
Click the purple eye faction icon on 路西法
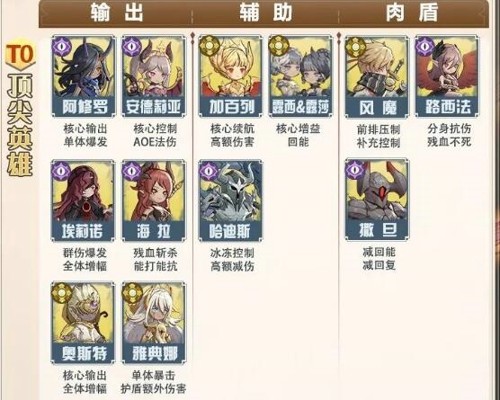[425, 46]
